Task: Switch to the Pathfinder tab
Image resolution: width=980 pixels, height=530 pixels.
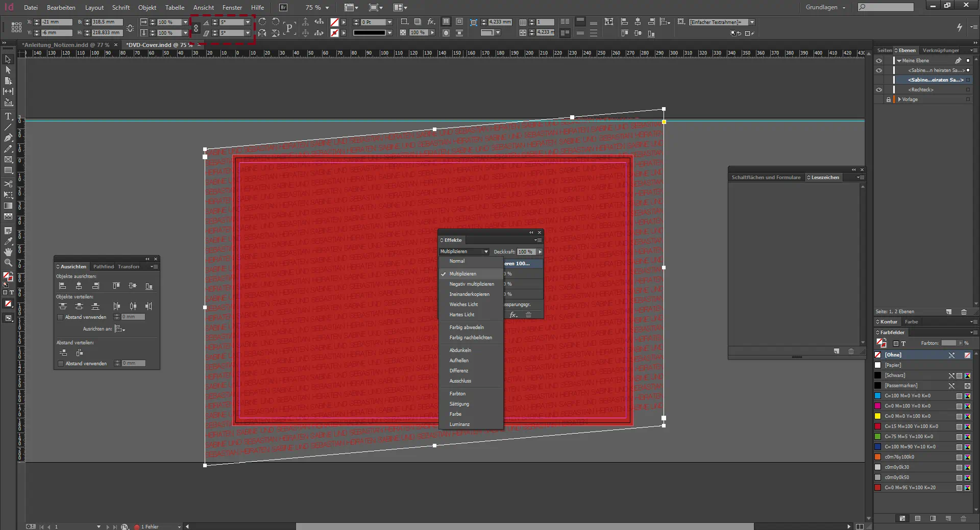Action: [104, 266]
